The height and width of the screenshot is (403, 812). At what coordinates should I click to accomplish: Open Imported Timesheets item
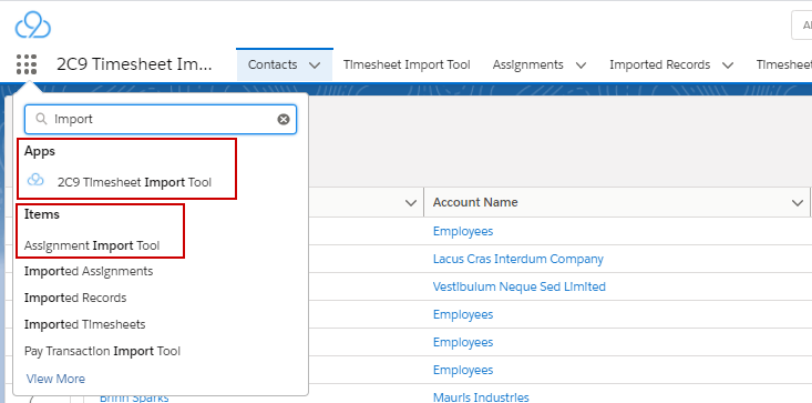coord(84,324)
